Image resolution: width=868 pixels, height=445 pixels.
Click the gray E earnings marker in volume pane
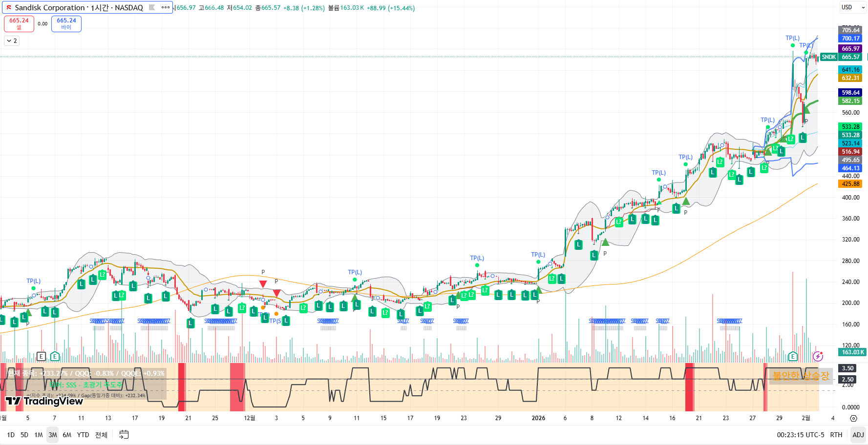pos(41,356)
